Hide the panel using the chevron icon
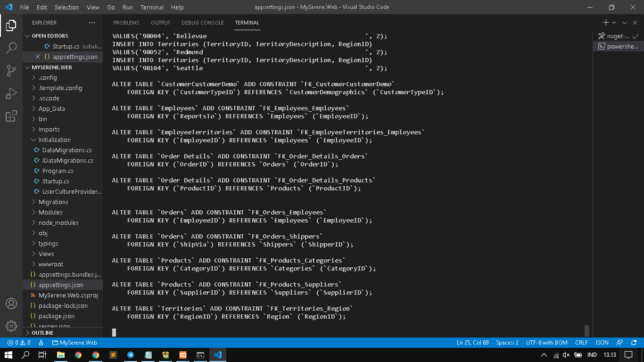 tap(626, 22)
